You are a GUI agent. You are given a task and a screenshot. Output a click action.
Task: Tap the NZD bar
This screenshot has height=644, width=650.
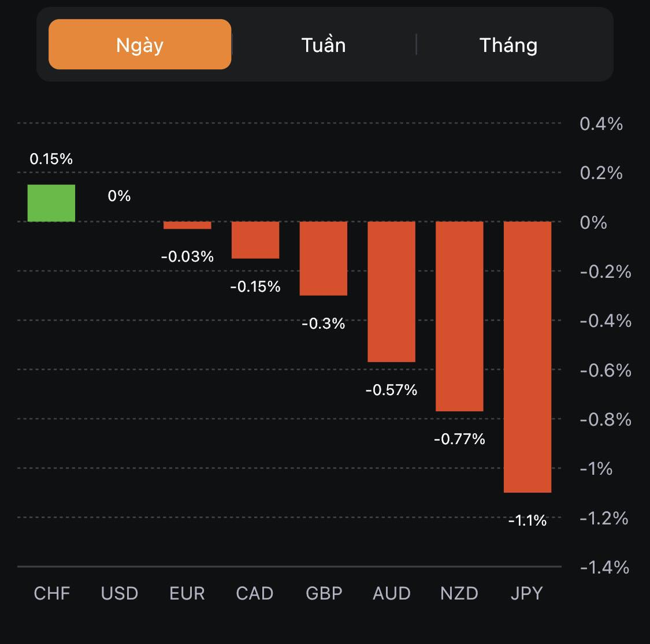coord(459,316)
